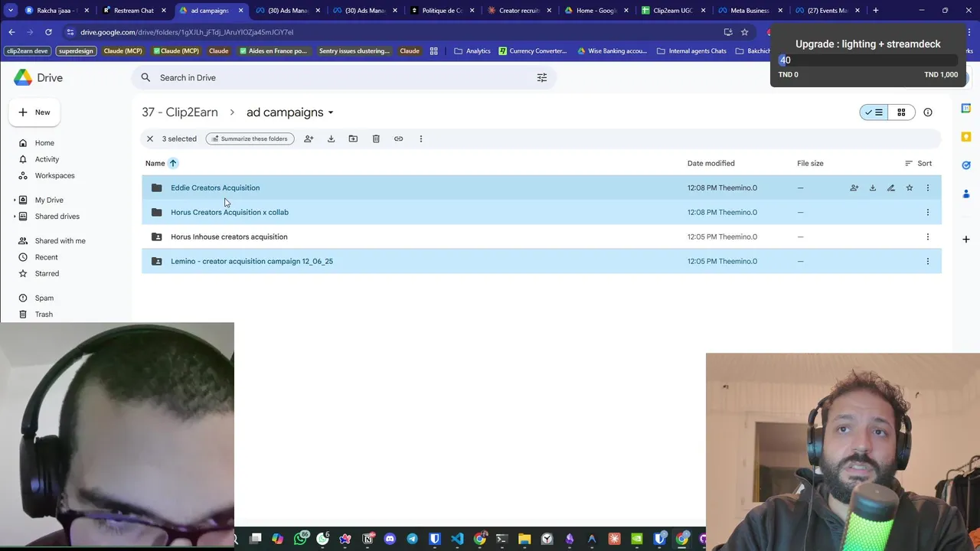Star the Eddie Creators Acquisition folder
The image size is (980, 551).
pos(910,187)
